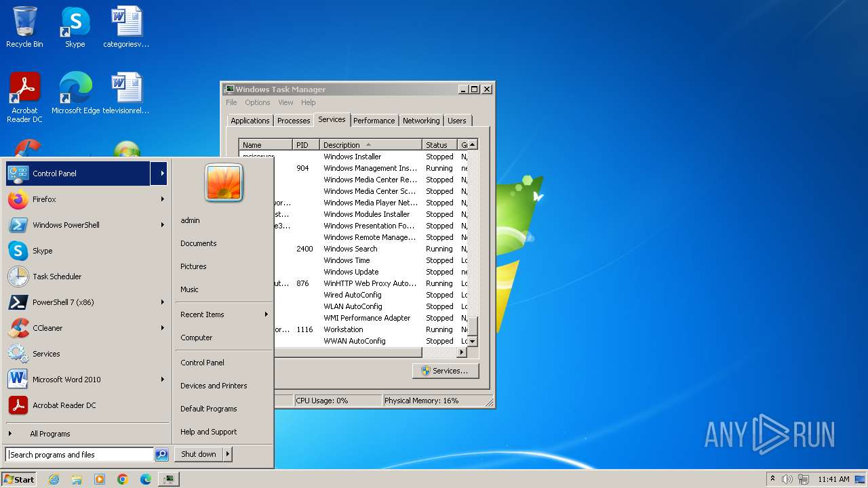Open Skype desktop shortcut icon
This screenshot has height=488, width=868.
[x=75, y=27]
